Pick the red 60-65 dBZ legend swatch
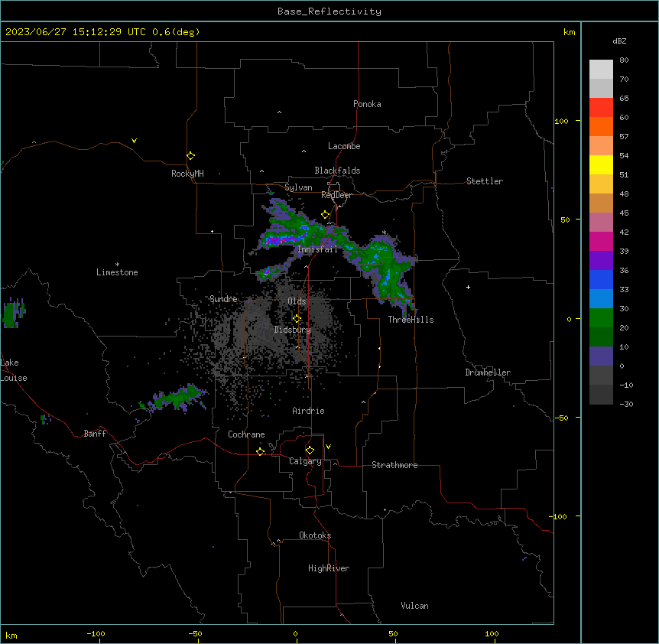The height and width of the screenshot is (644, 659). 601,108
